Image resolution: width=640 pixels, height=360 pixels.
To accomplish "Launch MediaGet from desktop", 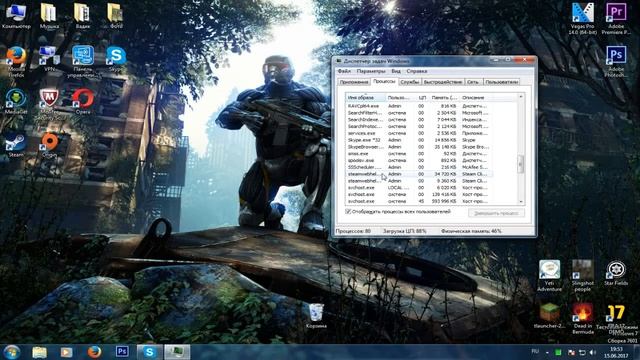I will pyautogui.click(x=16, y=101).
